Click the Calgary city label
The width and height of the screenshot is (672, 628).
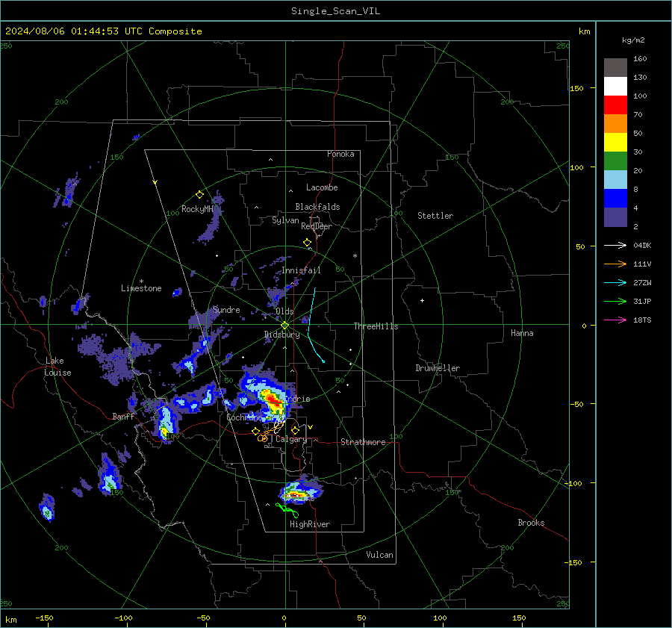tap(291, 439)
